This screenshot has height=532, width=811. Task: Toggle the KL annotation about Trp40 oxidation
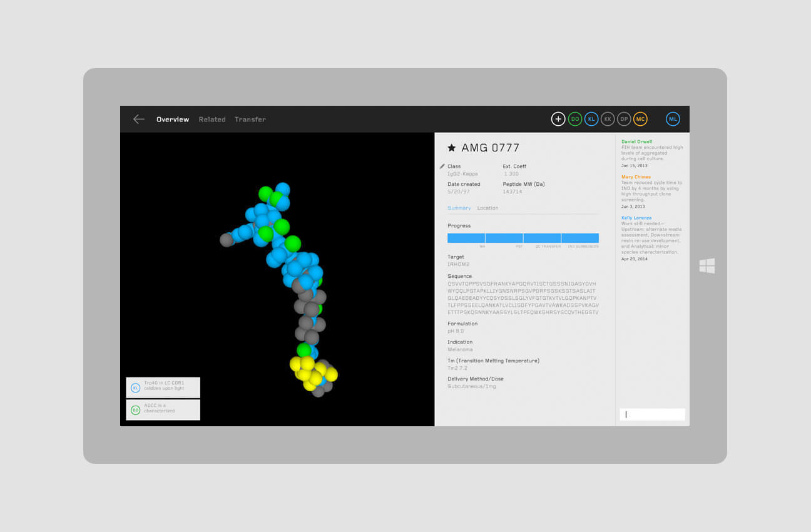(162, 387)
